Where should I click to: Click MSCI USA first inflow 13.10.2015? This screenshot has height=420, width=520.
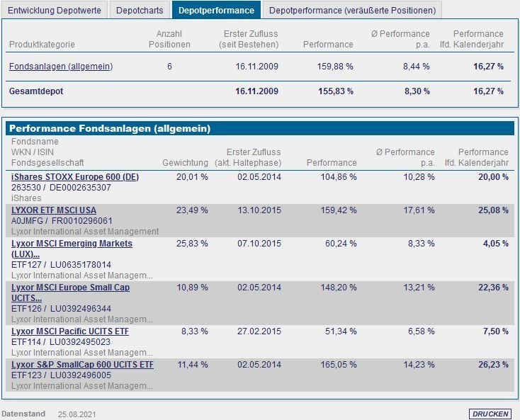click(259, 210)
